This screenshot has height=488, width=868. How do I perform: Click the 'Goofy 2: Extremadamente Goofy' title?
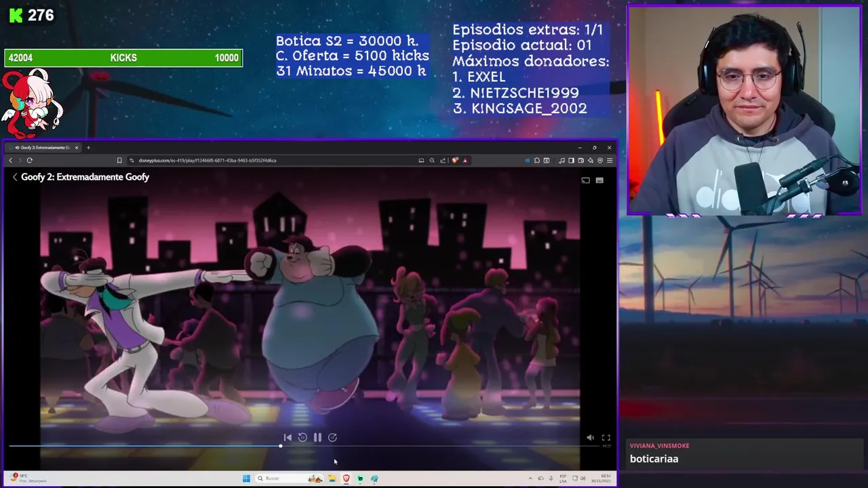coord(85,177)
